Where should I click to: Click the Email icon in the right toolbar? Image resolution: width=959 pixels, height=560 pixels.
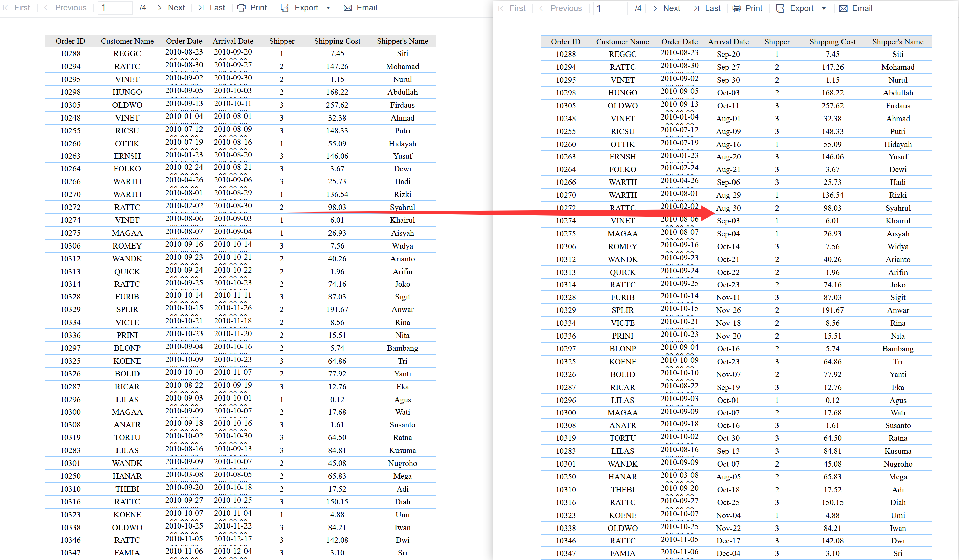[x=844, y=8]
